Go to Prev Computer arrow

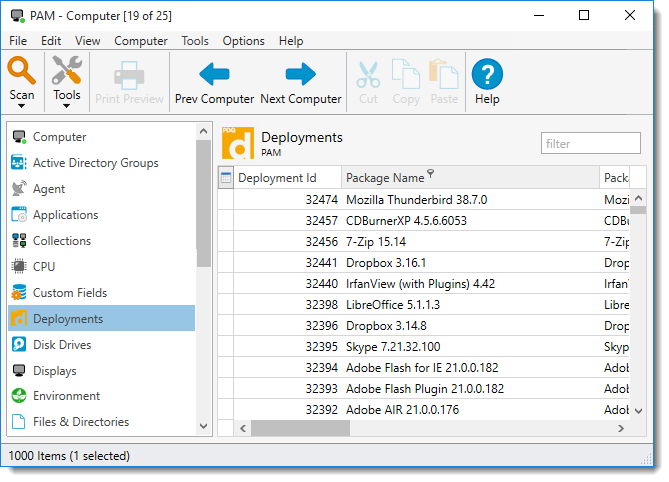pyautogui.click(x=214, y=74)
